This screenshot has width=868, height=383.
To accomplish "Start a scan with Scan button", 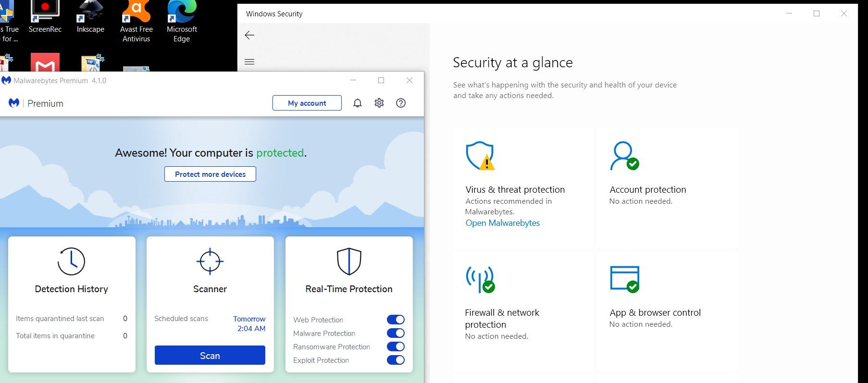I will pos(210,355).
